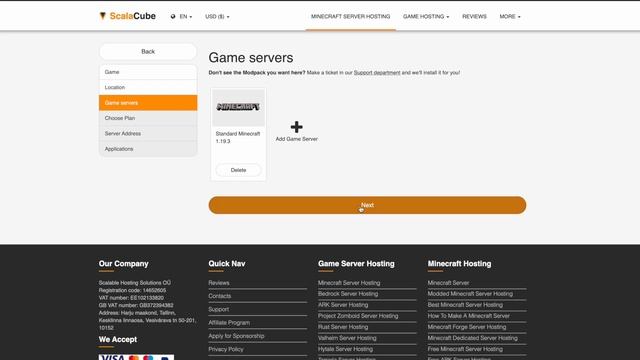Click the Registration code 14652605 text
Viewport: 640px width, 360px height.
tap(132, 290)
